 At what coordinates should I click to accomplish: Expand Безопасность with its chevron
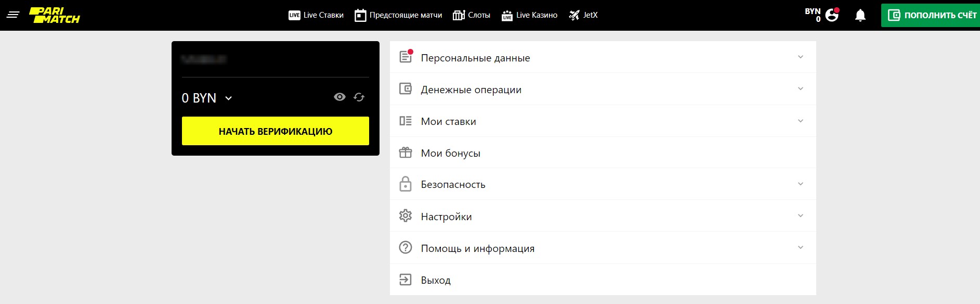point(801,184)
